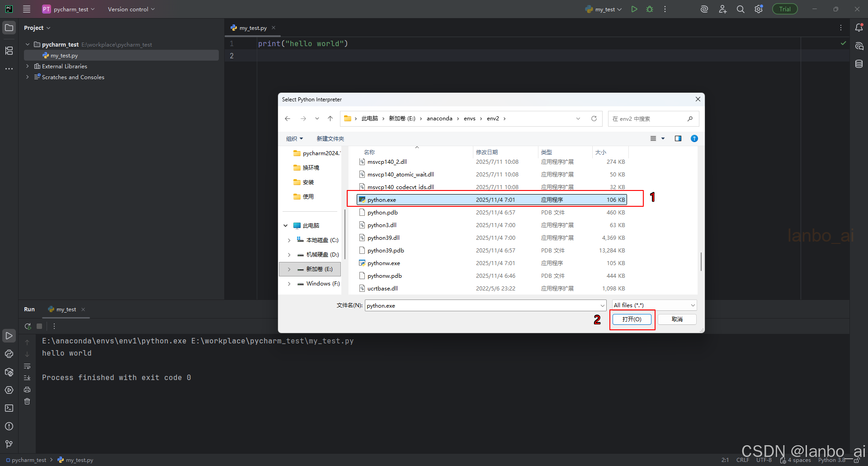Open the All files (*.*) filter dropdown
The width and height of the screenshot is (868, 466).
[x=653, y=305]
